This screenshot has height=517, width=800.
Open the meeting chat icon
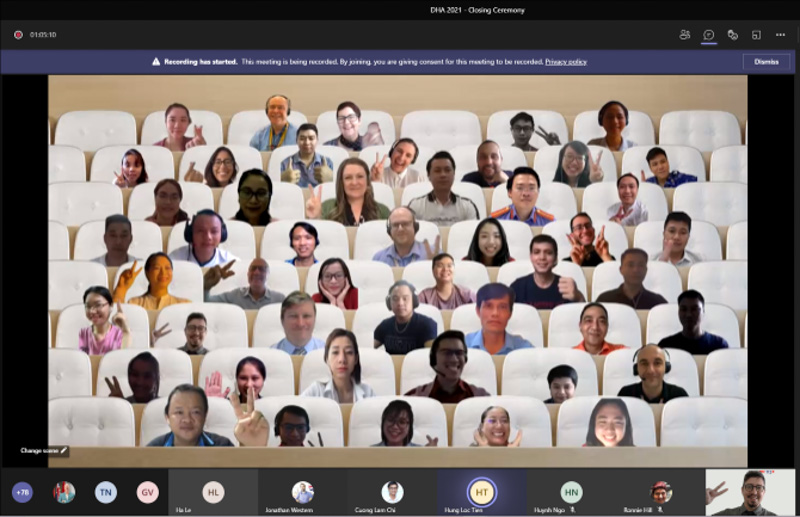point(709,35)
